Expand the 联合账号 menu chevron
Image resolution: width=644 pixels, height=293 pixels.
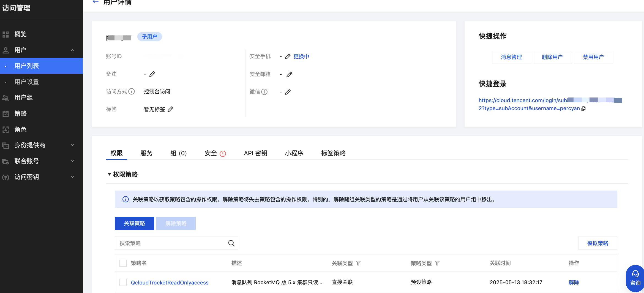[x=73, y=161]
